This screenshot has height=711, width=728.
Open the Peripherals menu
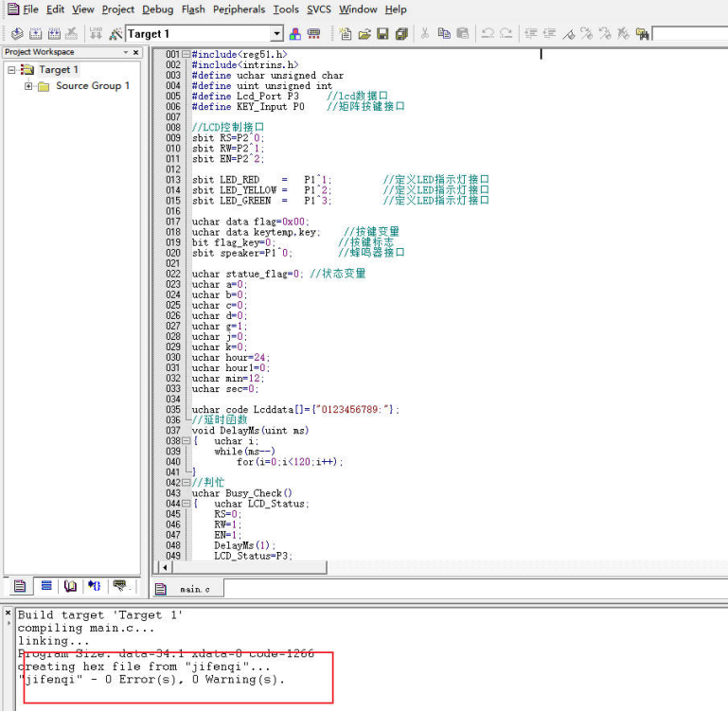point(240,9)
